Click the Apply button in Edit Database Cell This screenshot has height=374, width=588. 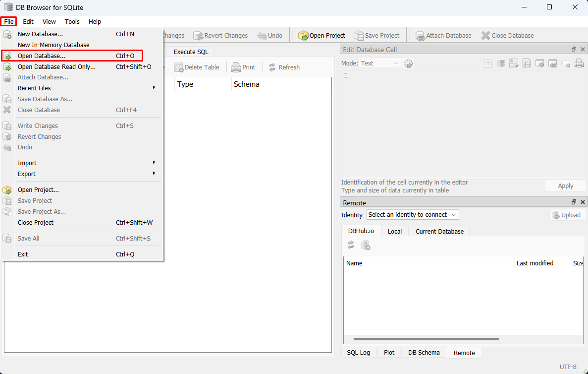[x=565, y=186]
